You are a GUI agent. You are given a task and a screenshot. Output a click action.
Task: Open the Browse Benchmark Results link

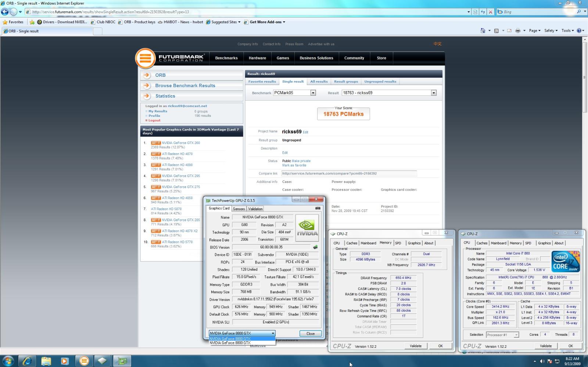pos(185,86)
